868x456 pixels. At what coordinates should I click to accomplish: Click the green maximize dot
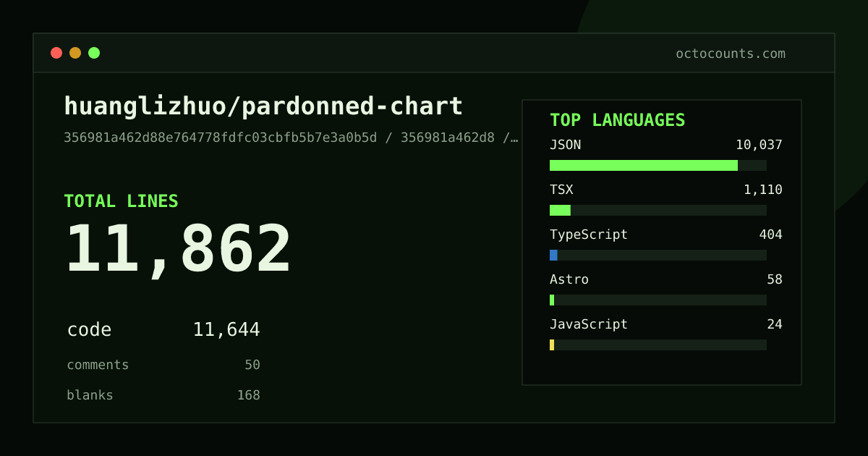[94, 53]
